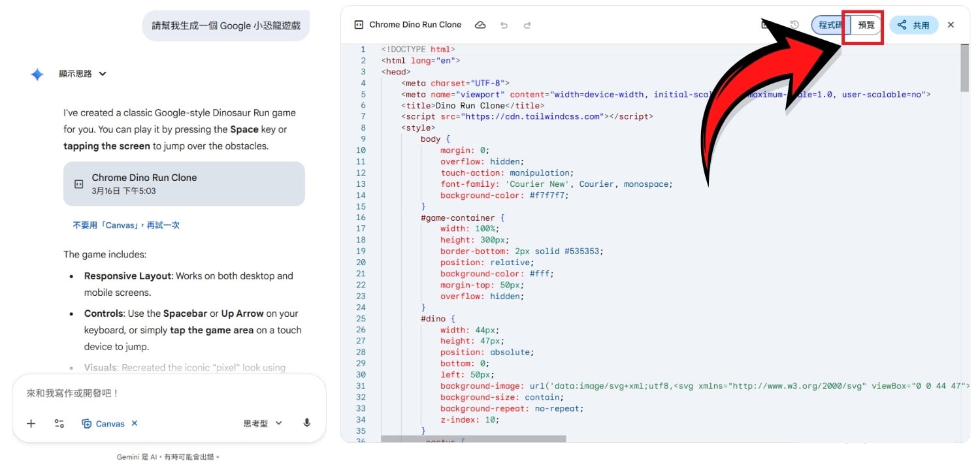Click the redo arrow in Canvas toolbar

(527, 25)
